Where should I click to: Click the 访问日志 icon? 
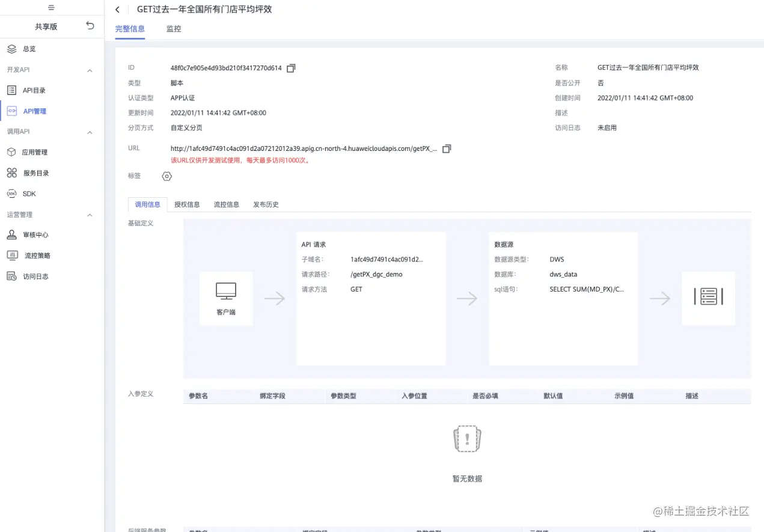click(12, 277)
